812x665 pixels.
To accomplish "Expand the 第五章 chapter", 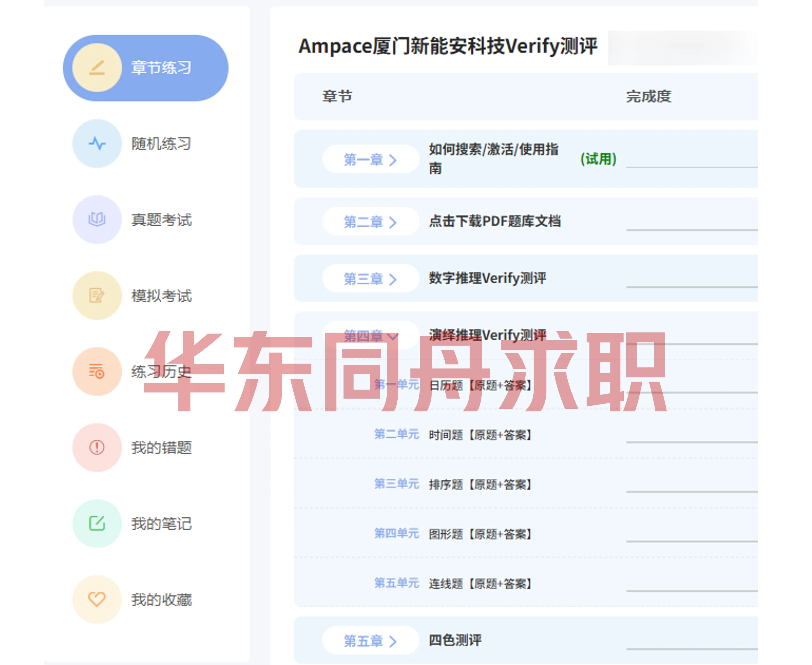I will pyautogui.click(x=370, y=640).
